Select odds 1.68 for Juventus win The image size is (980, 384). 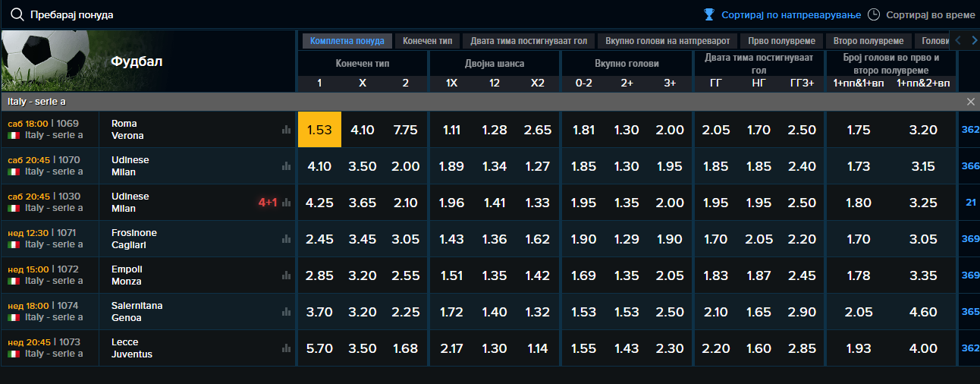tap(405, 348)
